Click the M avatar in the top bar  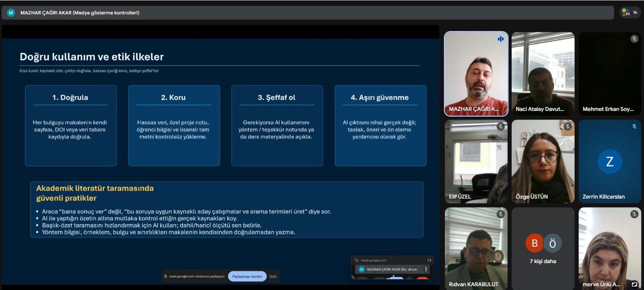tap(11, 13)
